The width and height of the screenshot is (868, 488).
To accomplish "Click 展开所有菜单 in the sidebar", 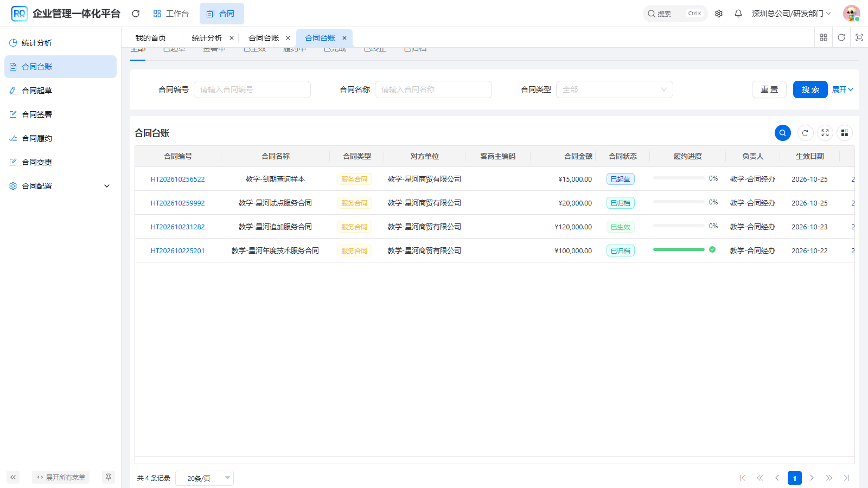I will [61, 477].
